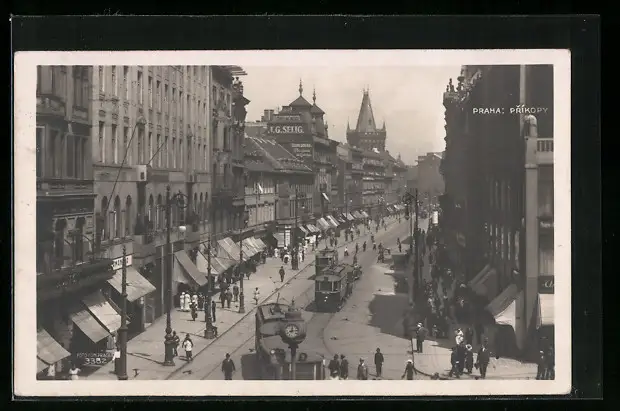Click the lone pedestrian near the tram tracks
Viewport: 620px width, 411px height.
click(228, 367)
